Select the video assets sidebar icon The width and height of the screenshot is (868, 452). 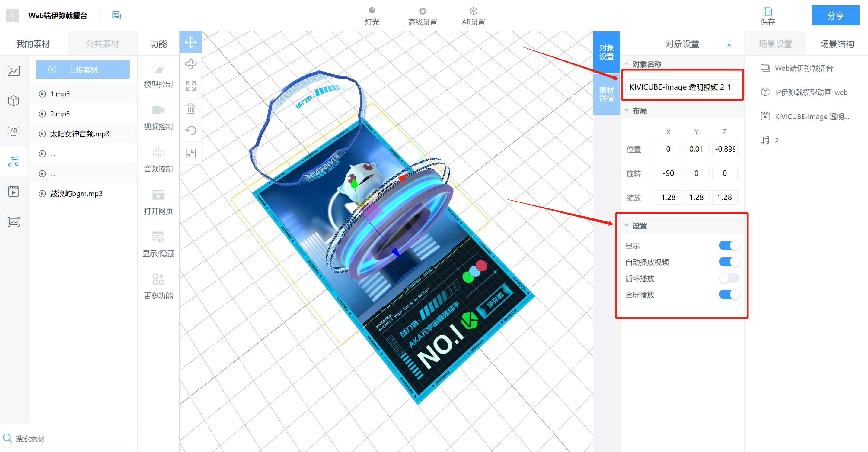tap(14, 192)
